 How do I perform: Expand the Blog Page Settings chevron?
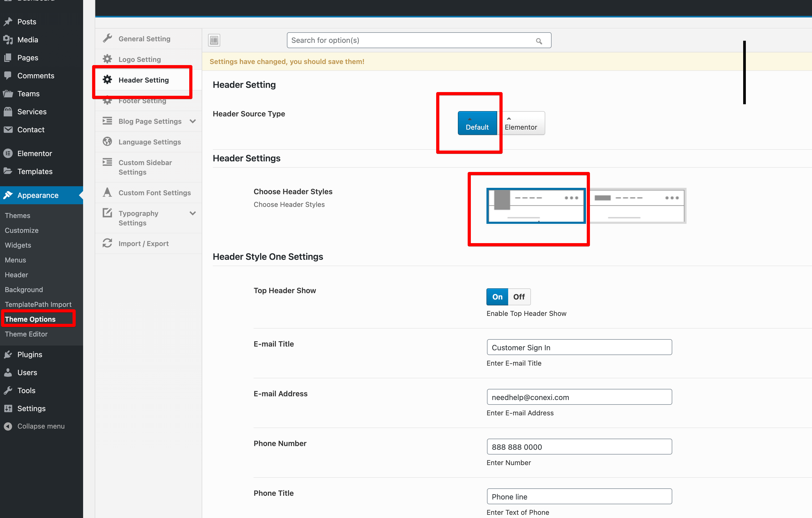[193, 121]
